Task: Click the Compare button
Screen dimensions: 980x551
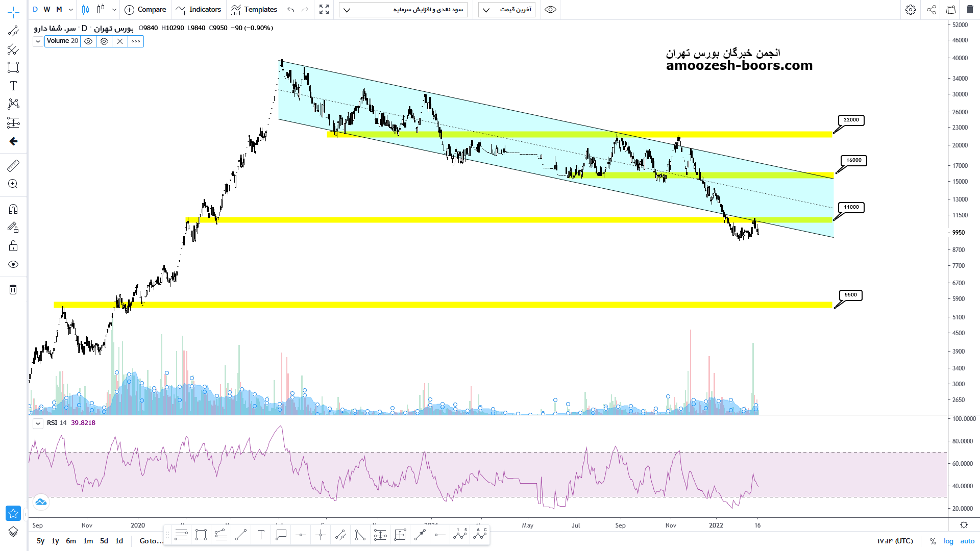Action: 146,10
